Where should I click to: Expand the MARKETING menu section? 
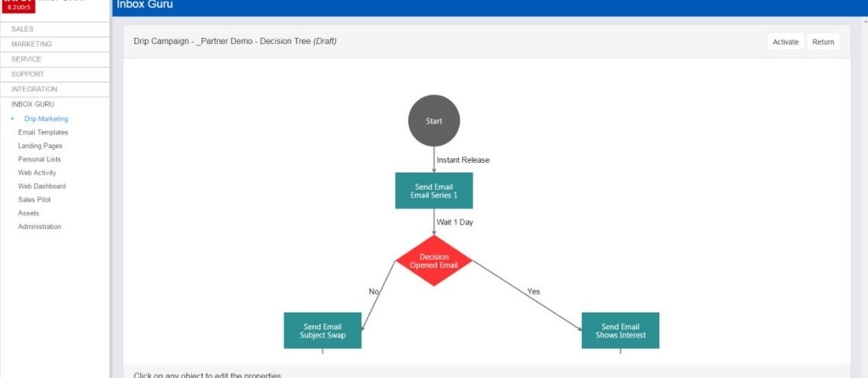tap(55, 44)
